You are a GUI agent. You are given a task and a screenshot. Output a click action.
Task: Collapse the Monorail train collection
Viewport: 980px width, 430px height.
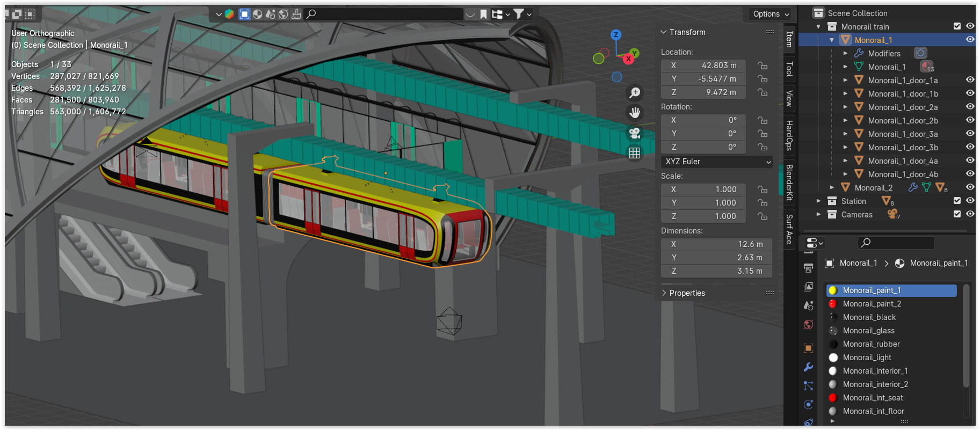click(x=818, y=26)
